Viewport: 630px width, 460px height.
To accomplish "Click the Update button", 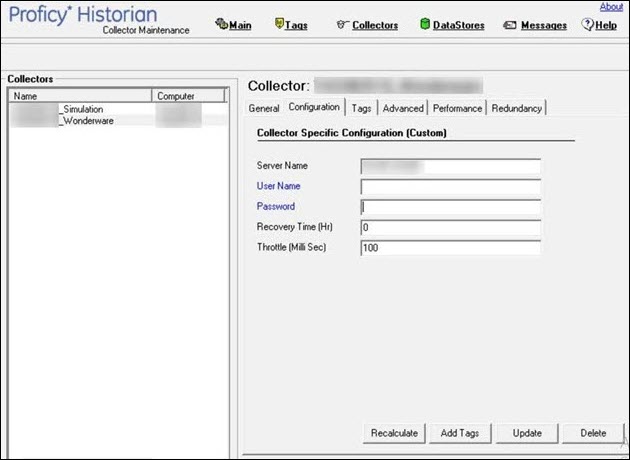I will (527, 433).
